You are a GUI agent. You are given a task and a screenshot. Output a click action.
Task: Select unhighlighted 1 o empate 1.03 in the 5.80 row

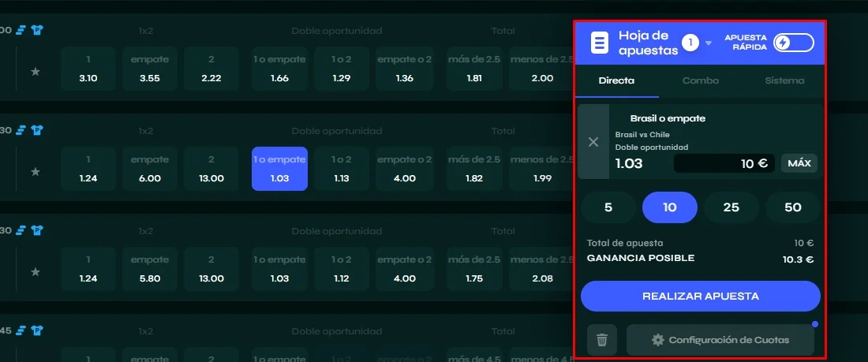click(279, 269)
